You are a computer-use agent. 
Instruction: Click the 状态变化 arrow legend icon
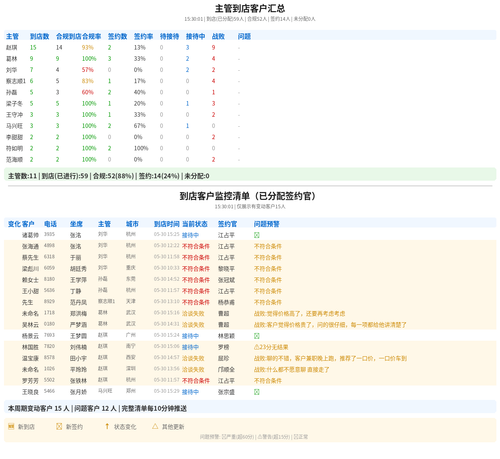(x=107, y=426)
